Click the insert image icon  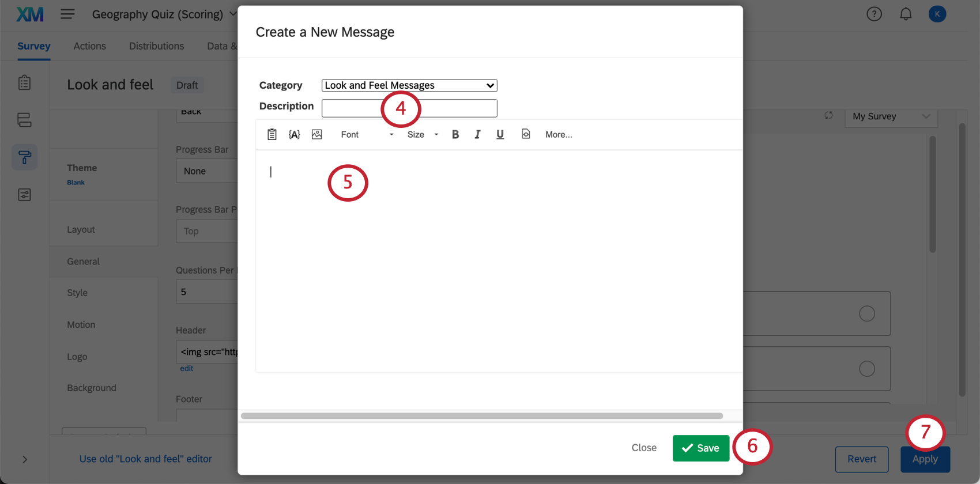point(316,134)
